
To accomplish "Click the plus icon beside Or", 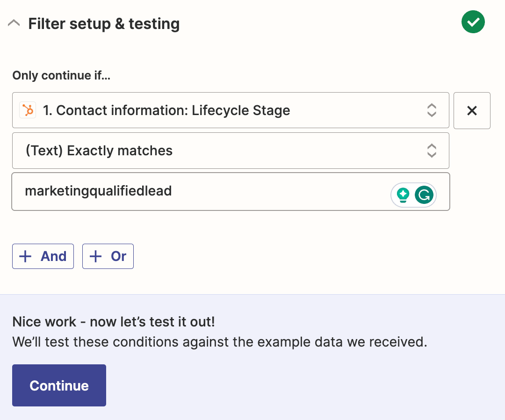I will (x=95, y=256).
